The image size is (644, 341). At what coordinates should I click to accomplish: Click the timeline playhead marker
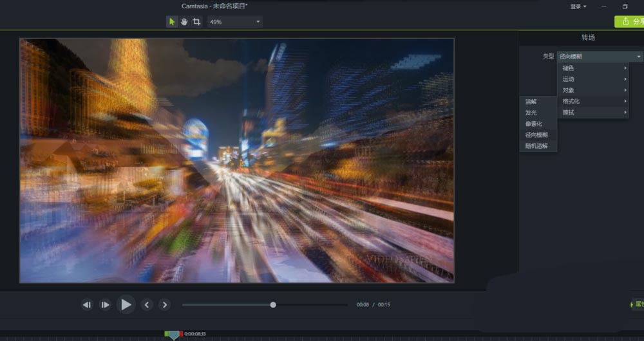(x=174, y=335)
